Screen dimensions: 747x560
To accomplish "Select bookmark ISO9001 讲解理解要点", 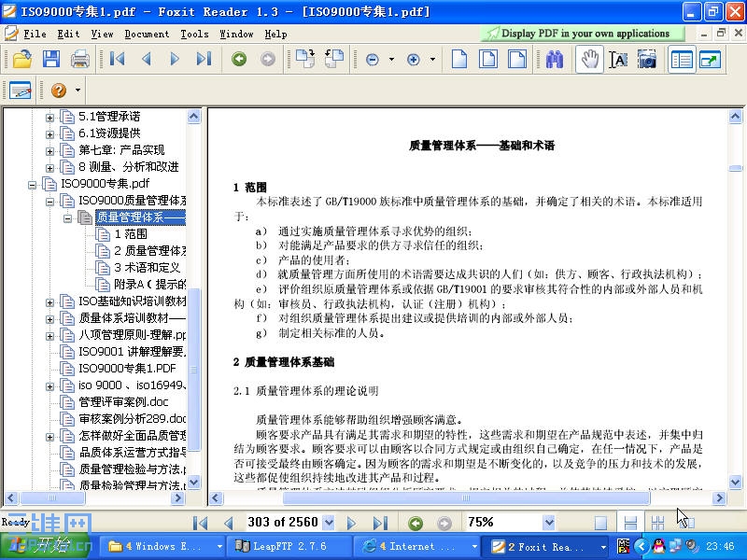I will [x=132, y=352].
